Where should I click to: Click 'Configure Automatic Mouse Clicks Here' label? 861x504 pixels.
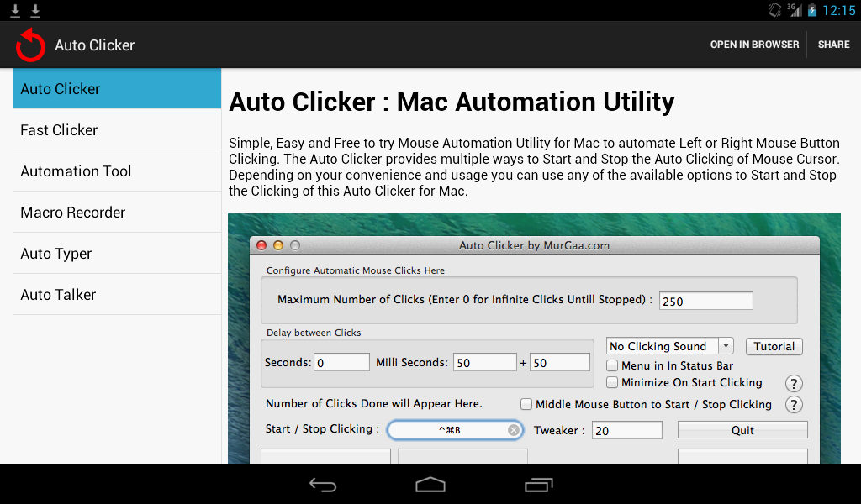coord(356,270)
